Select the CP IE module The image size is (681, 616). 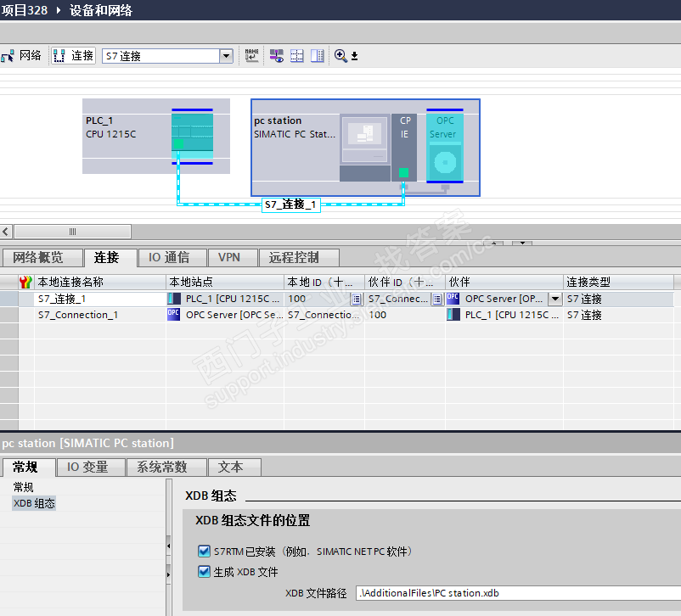tap(404, 148)
